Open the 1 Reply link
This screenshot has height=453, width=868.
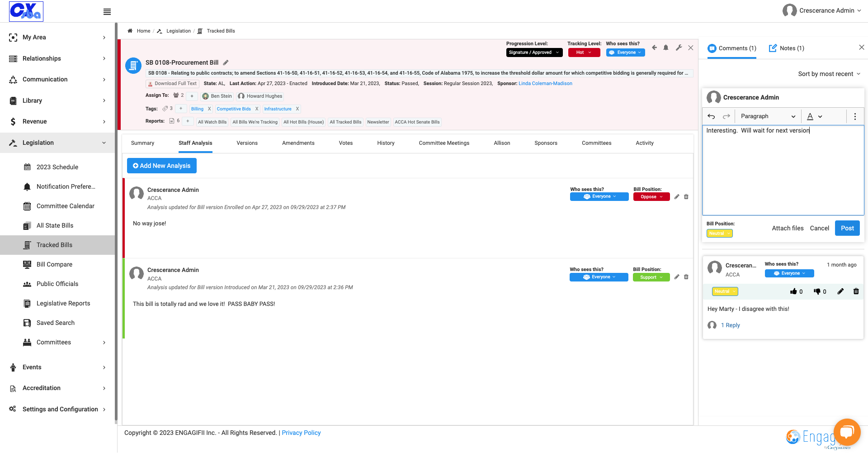730,325
